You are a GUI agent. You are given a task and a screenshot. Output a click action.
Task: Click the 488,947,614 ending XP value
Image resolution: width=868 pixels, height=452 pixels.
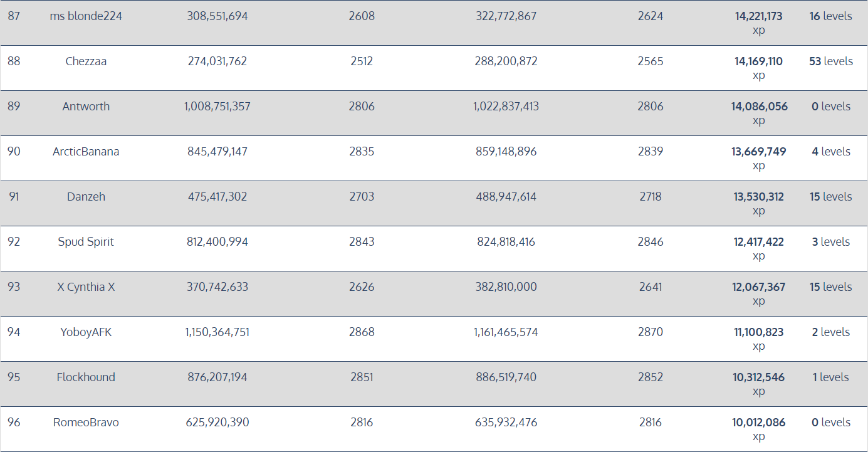point(506,197)
